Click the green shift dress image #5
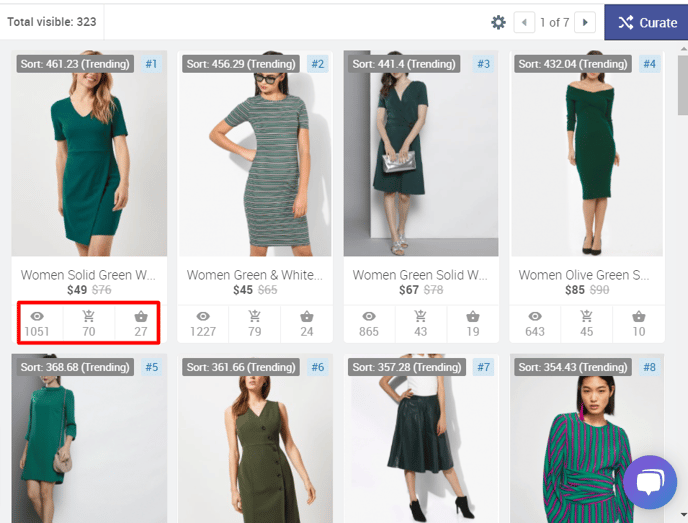 click(89, 438)
